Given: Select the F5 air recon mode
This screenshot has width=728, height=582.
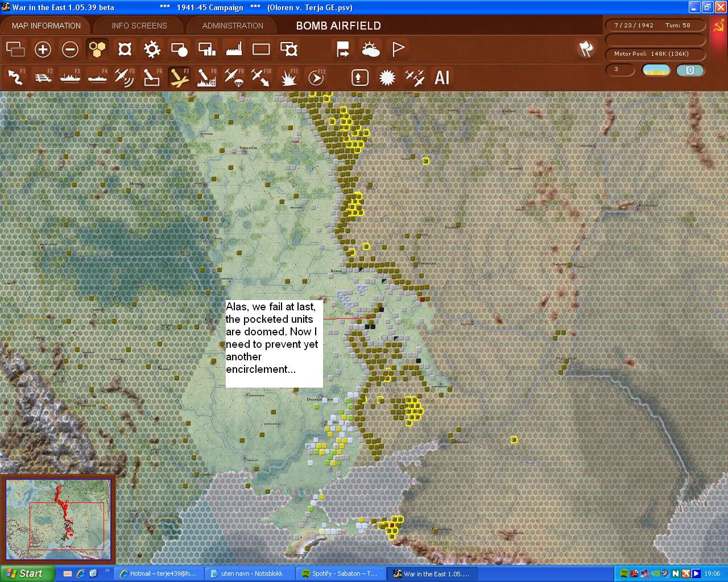Looking at the screenshot, I should pos(125,77).
